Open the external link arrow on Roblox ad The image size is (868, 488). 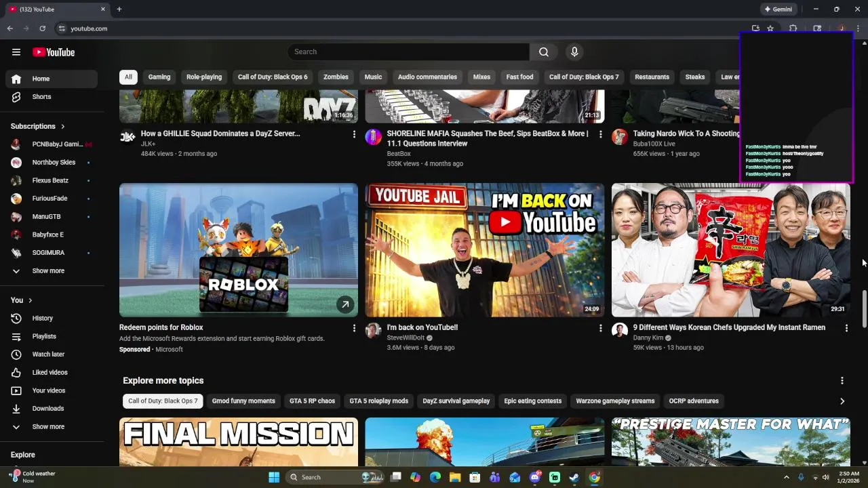click(345, 305)
